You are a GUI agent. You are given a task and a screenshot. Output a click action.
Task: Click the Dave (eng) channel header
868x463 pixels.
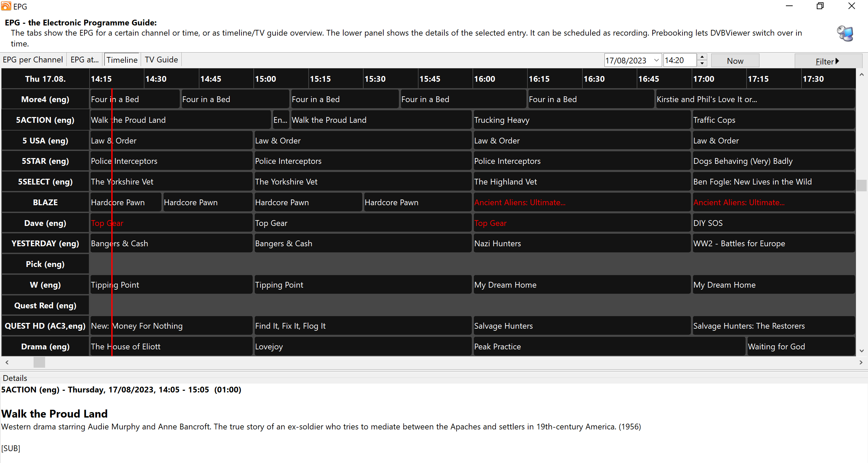tap(45, 223)
